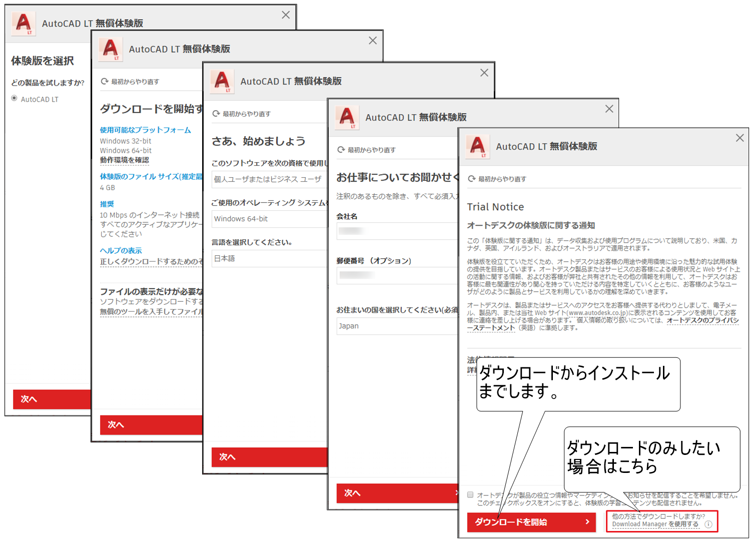The image size is (756, 542).
Task: Click AutoCAD LT logo in second dialog
Action: (x=111, y=49)
